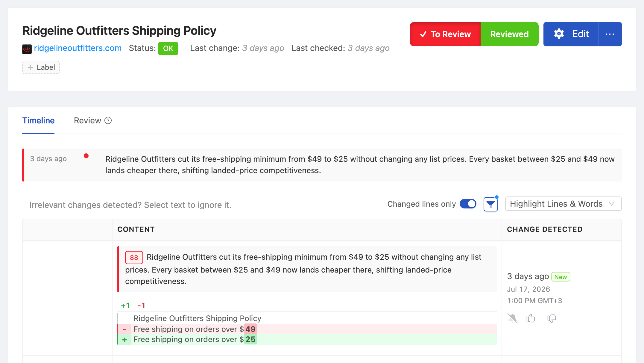This screenshot has height=363, width=644.
Task: Click the Review help question-mark icon
Action: click(108, 121)
